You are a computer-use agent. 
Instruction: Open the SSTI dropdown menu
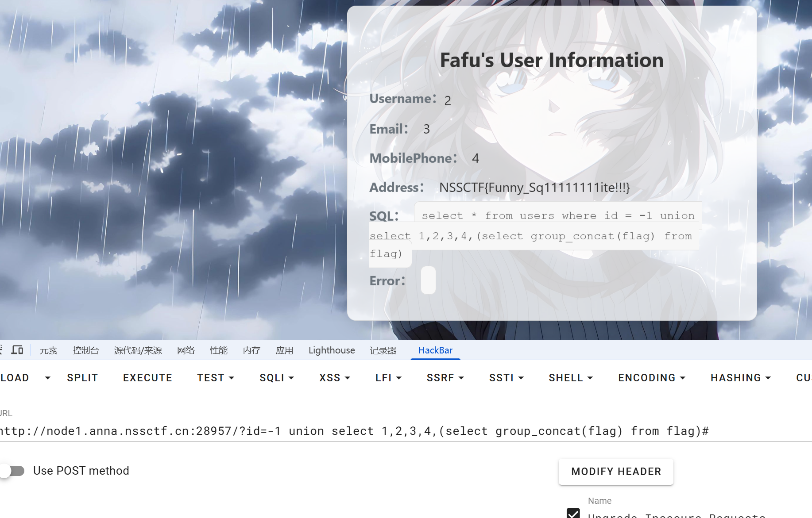coord(506,378)
